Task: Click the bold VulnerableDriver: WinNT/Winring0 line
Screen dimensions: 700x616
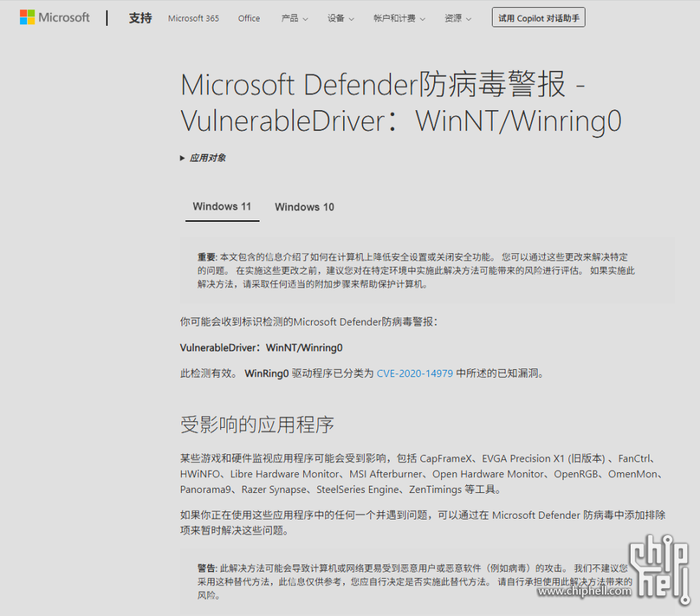Action: pos(261,348)
